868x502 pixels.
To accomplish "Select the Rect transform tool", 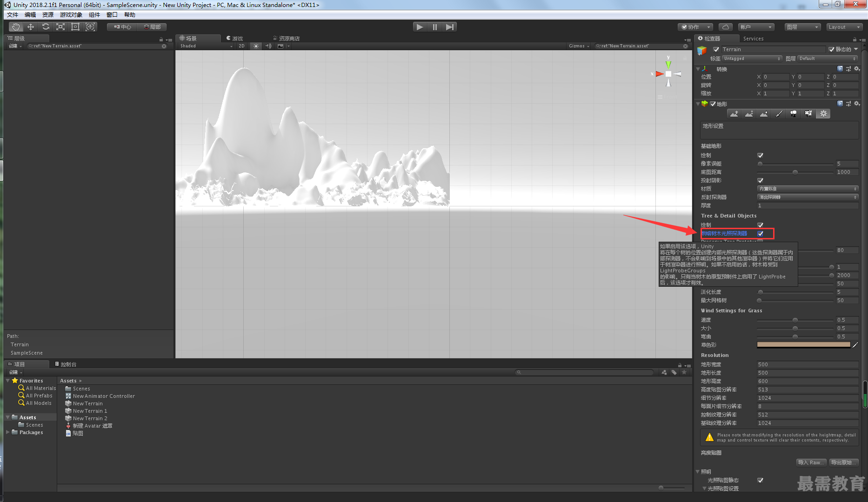I will 75,27.
